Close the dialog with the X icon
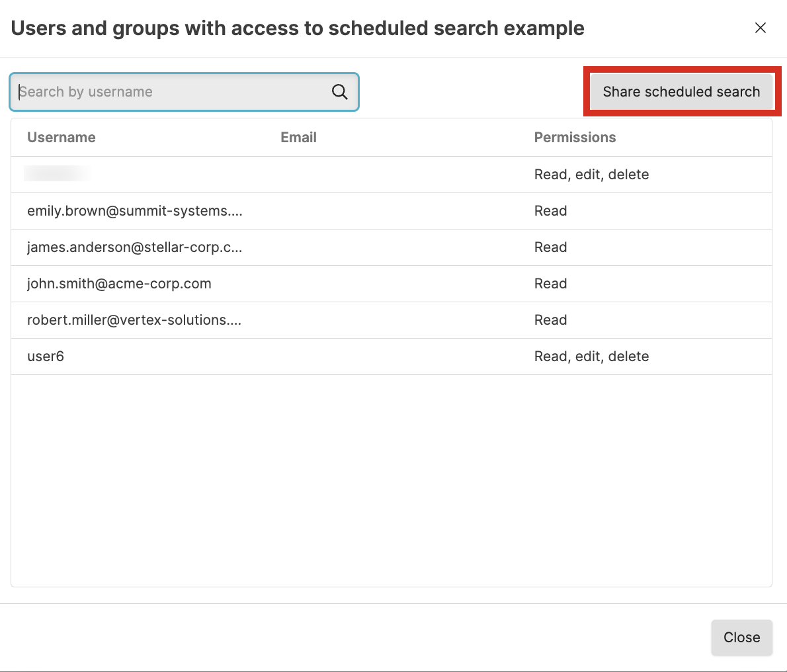 [761, 28]
